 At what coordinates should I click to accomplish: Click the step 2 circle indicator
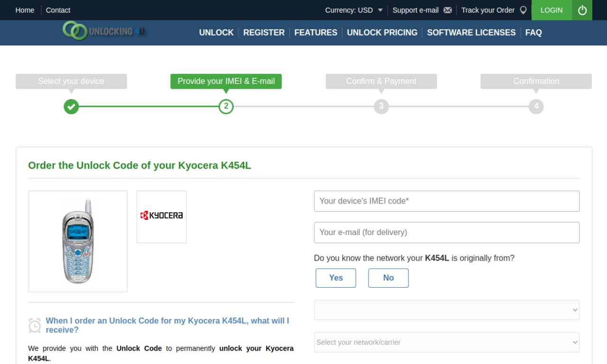(x=226, y=107)
